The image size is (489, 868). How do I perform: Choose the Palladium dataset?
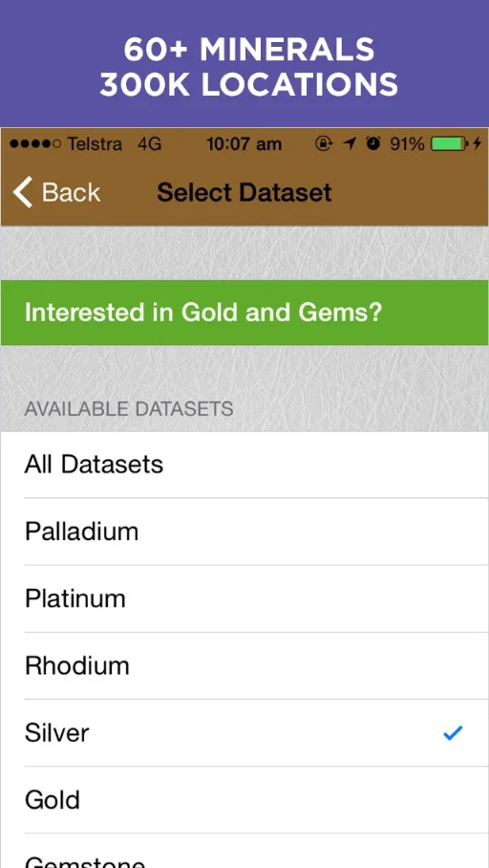[244, 532]
